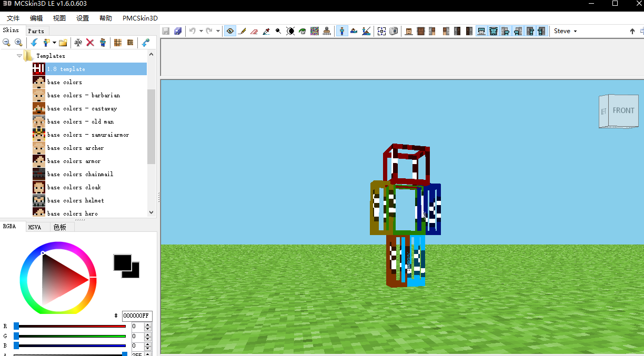
Task: Open the new skin dropdown arrow
Action: click(54, 43)
